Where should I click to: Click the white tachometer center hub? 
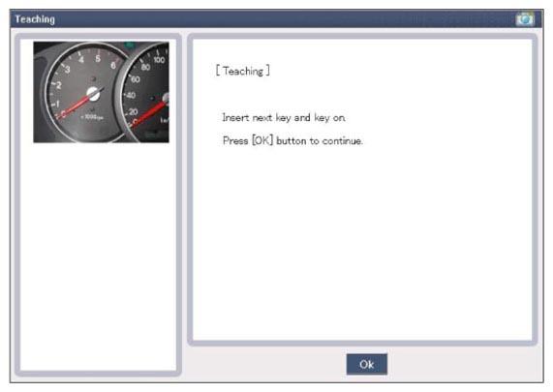[94, 94]
